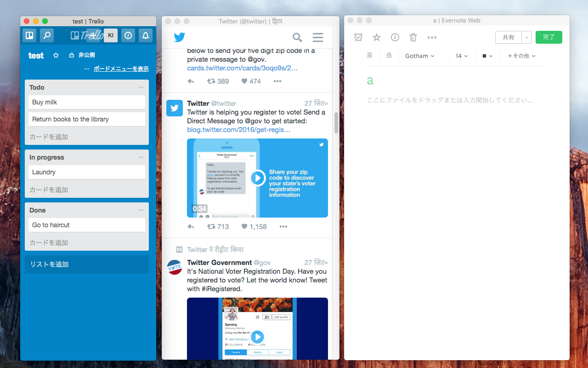Like the tweet with 1,158 likes

click(x=254, y=226)
